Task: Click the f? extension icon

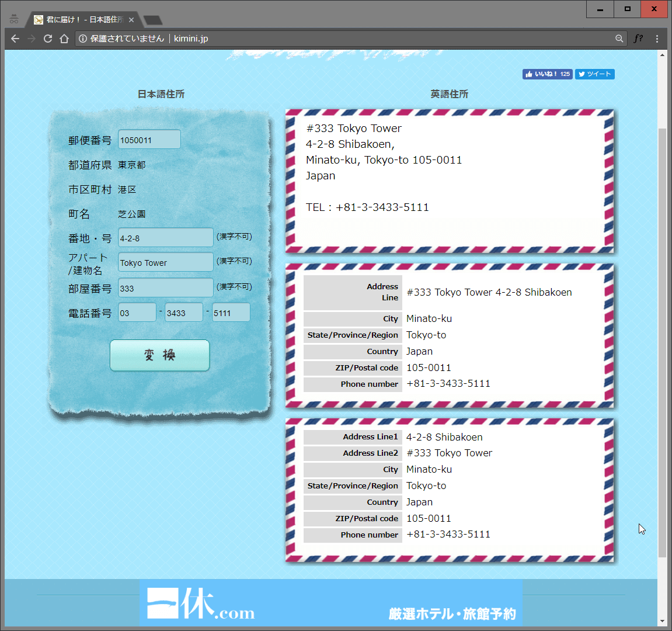Action: click(638, 39)
